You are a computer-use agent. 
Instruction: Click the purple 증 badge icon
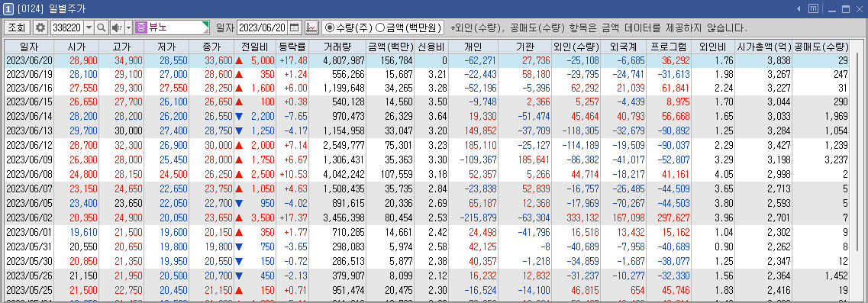(140, 27)
